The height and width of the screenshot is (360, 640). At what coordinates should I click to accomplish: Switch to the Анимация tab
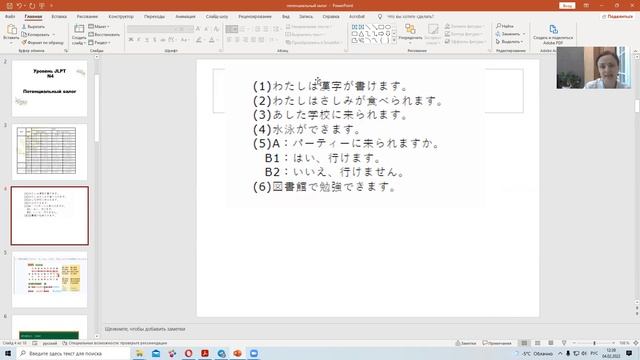click(185, 17)
